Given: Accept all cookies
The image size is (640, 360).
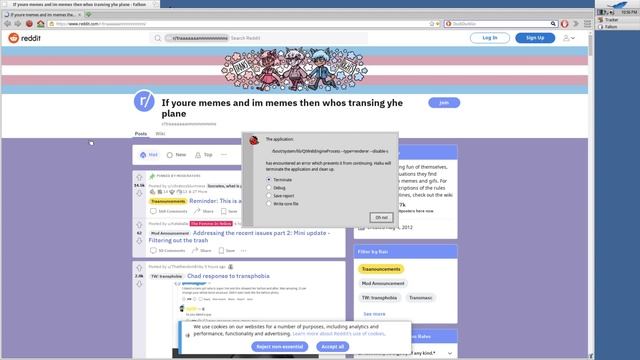Looking at the screenshot, I should point(333,347).
